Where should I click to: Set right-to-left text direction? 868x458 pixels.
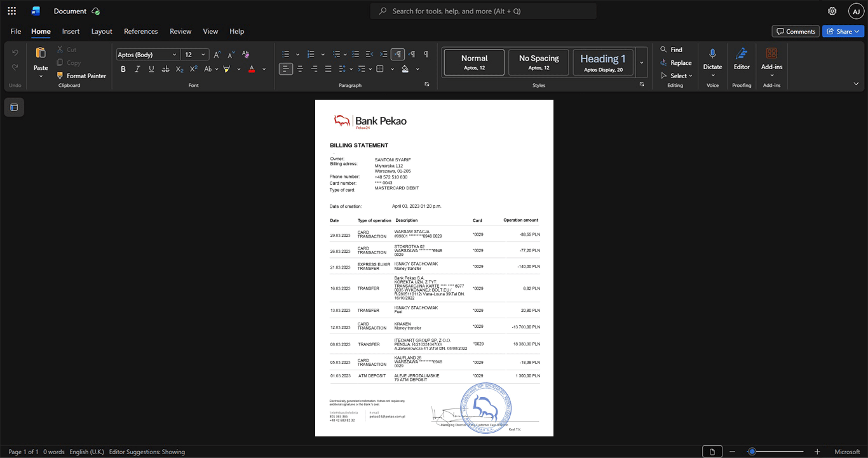412,55
